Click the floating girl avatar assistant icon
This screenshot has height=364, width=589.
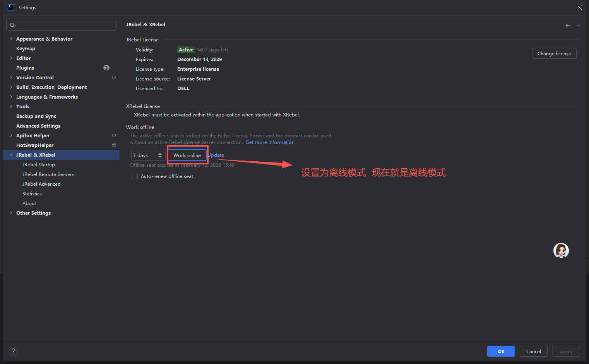tap(561, 251)
